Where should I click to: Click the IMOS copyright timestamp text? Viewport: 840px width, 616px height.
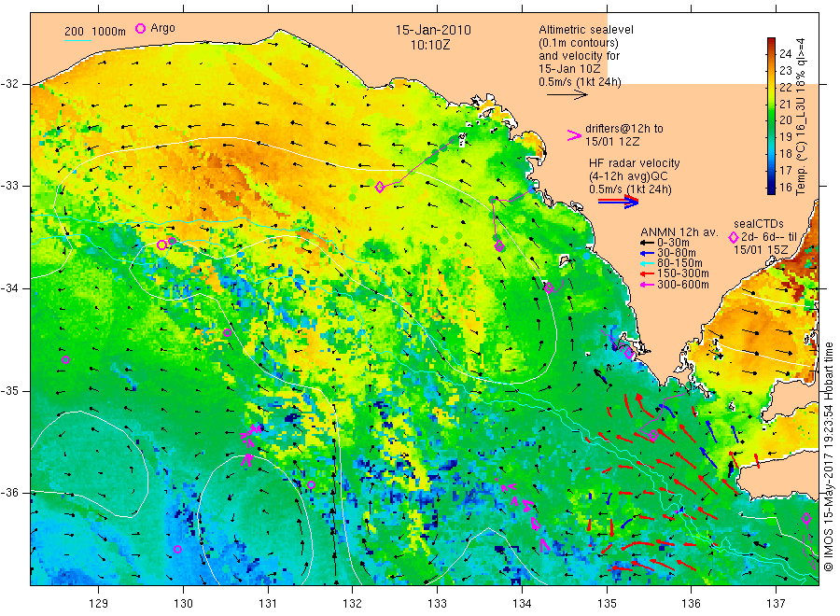coord(828,457)
